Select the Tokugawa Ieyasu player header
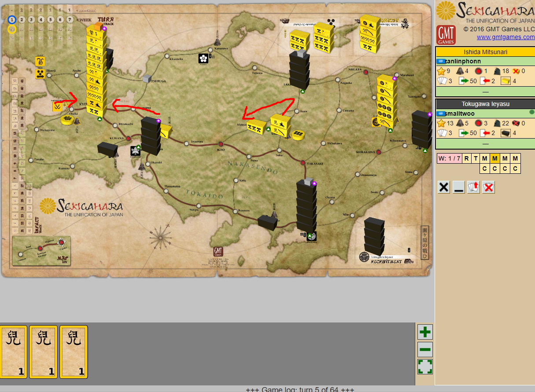The image size is (535, 392). [x=485, y=104]
